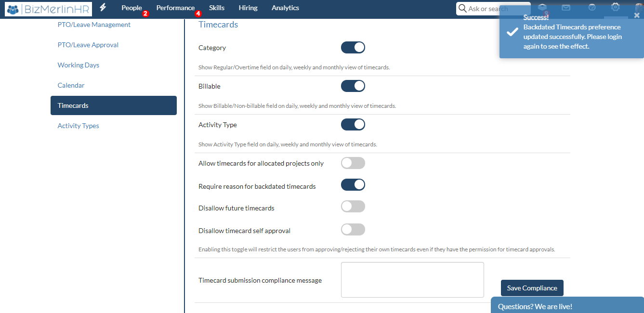
Task: Turn off the Billable toggle
Action: pyautogui.click(x=353, y=86)
